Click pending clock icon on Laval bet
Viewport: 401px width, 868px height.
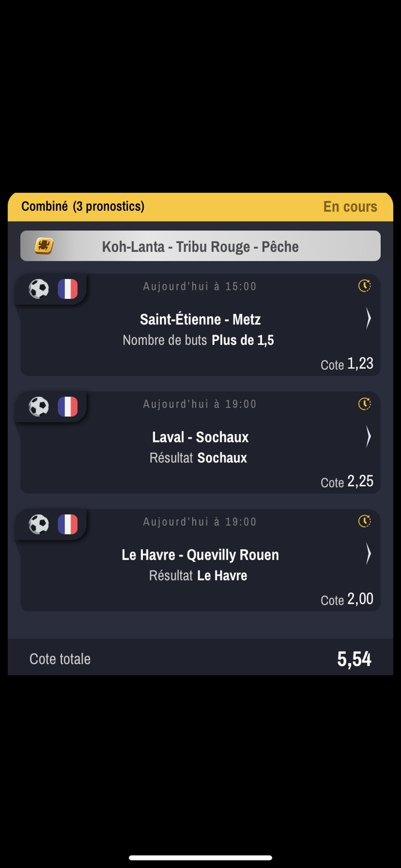pyautogui.click(x=365, y=403)
